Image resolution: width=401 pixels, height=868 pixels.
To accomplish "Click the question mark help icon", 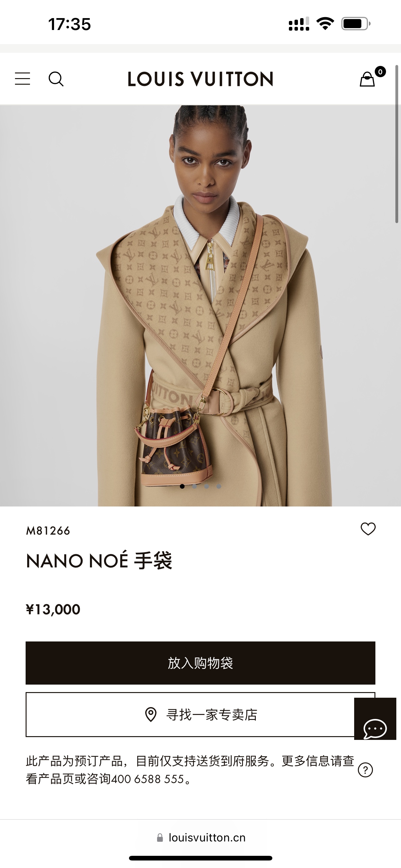I will [x=365, y=770].
